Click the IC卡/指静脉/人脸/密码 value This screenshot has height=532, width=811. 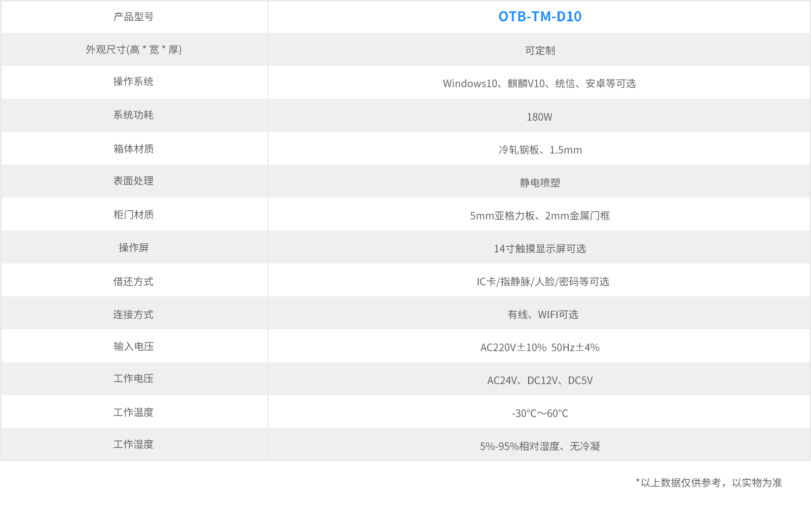[542, 282]
